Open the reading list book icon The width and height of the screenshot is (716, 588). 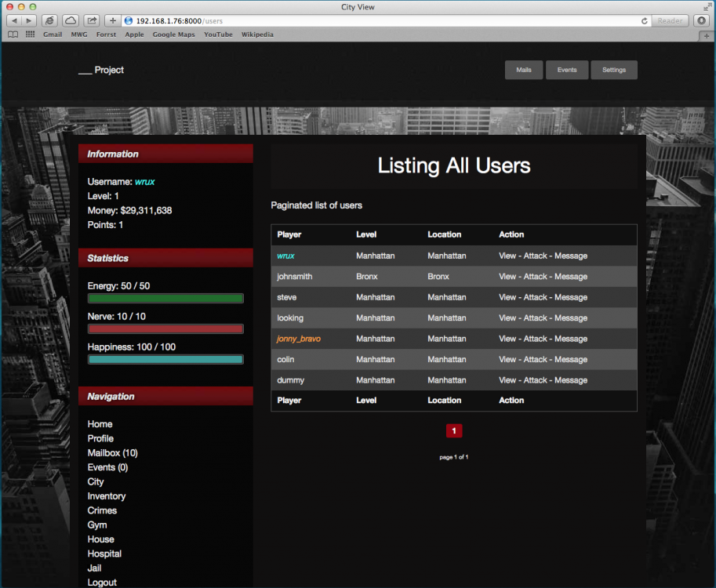click(x=13, y=34)
